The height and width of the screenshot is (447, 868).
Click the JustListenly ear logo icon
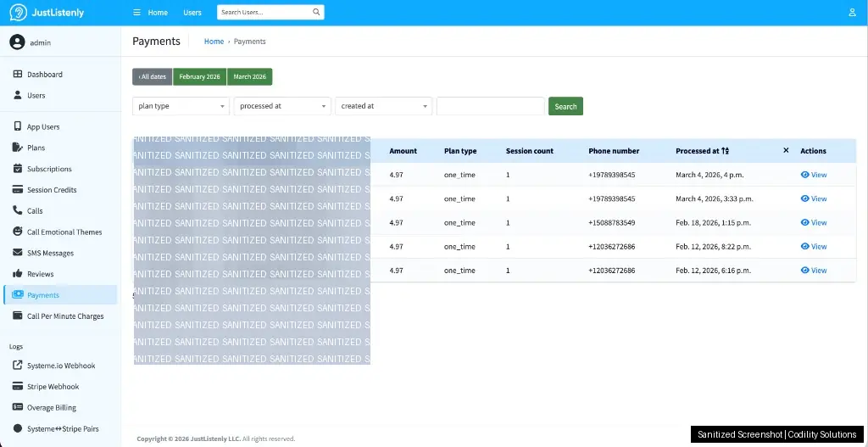point(19,12)
